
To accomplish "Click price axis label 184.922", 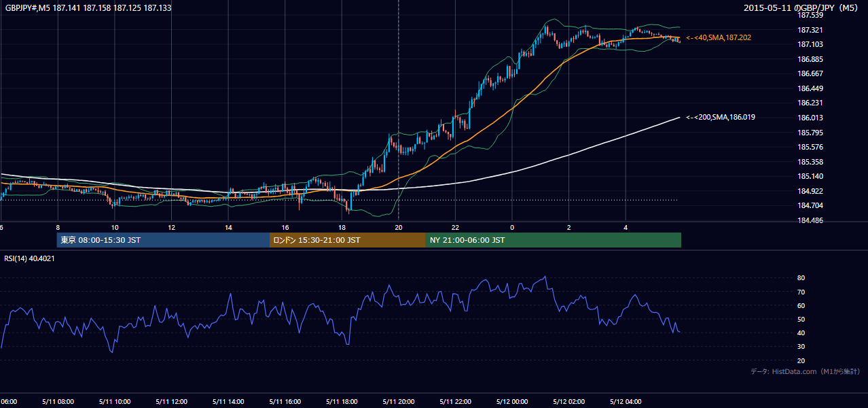I will [x=810, y=191].
